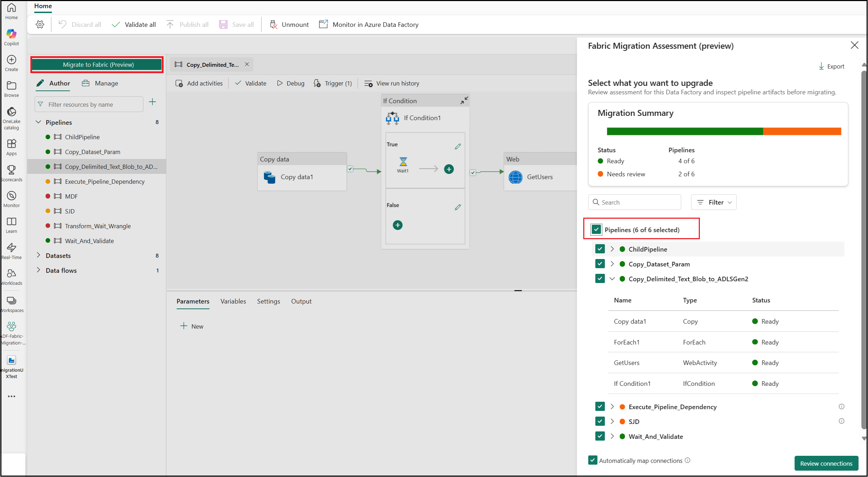Expand Copy_Dataset_Param details chevron
The width and height of the screenshot is (868, 477).
(612, 264)
